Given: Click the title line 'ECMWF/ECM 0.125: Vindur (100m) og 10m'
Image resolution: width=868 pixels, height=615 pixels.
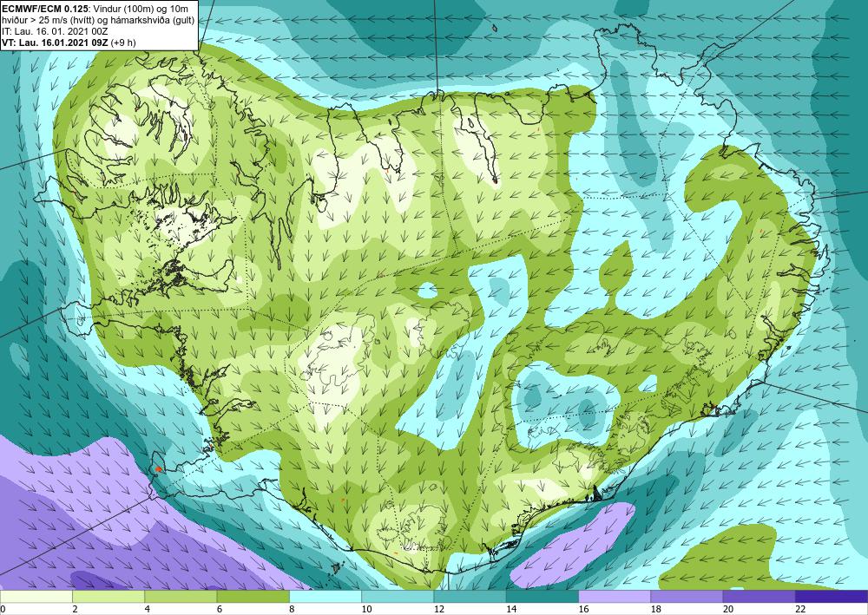Looking at the screenshot, I should [95, 9].
